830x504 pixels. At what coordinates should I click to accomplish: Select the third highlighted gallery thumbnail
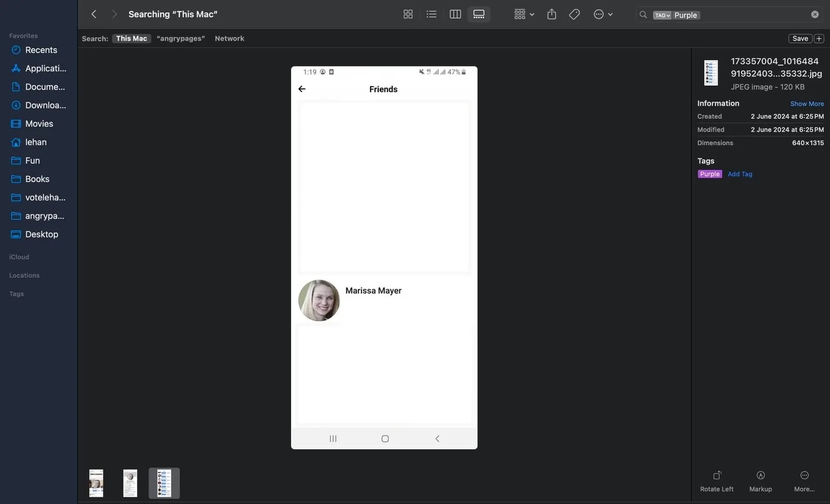(164, 483)
